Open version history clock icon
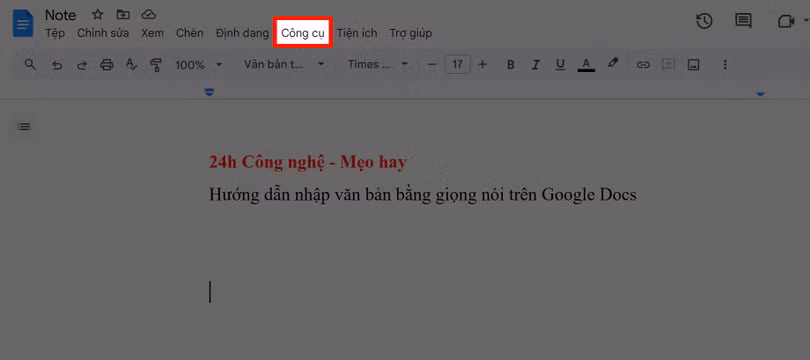This screenshot has width=810, height=360. (x=705, y=21)
